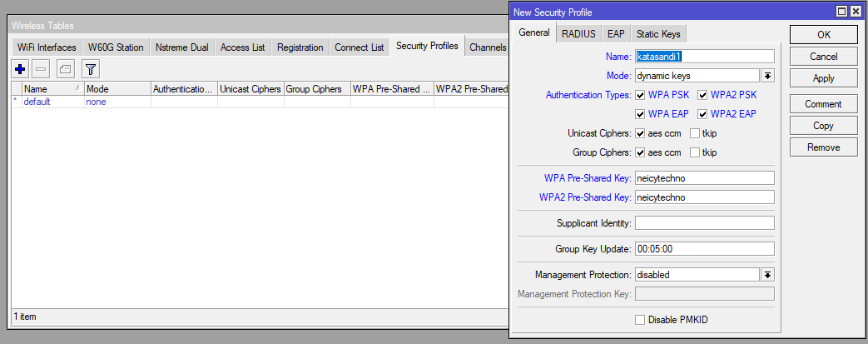Open the EAP tab
The width and height of the screenshot is (868, 344).
pyautogui.click(x=616, y=34)
